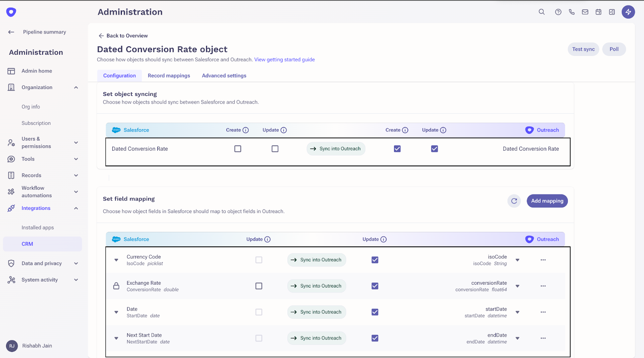
Task: Click the Poll button
Action: 614,49
